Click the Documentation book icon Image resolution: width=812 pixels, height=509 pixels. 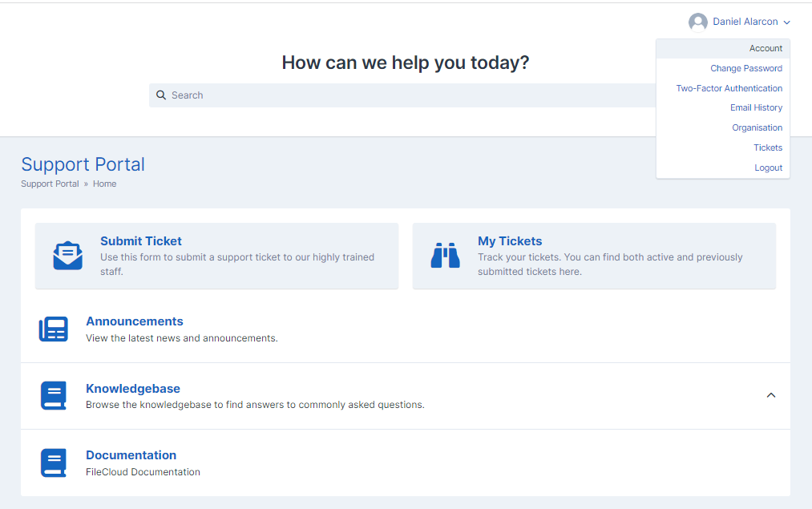(x=54, y=463)
